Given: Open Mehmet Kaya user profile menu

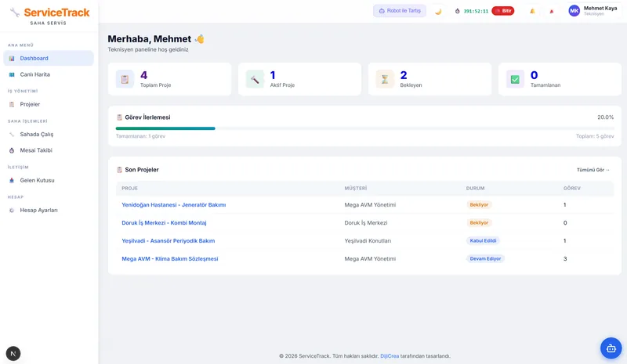Looking at the screenshot, I should (593, 11).
